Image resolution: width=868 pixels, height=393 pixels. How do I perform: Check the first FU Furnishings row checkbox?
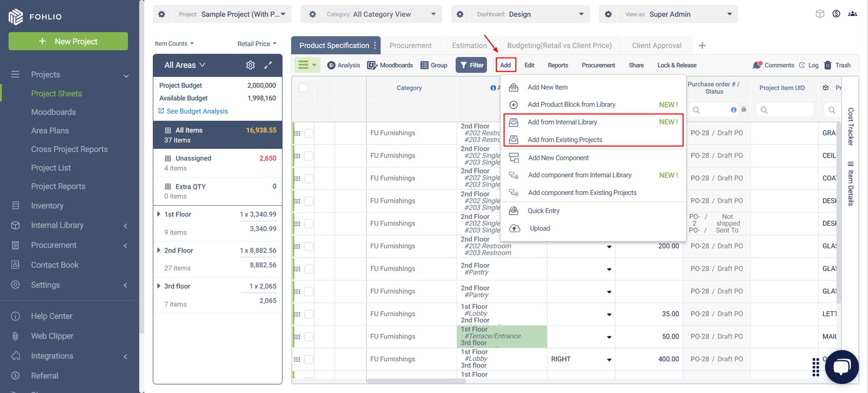(309, 133)
